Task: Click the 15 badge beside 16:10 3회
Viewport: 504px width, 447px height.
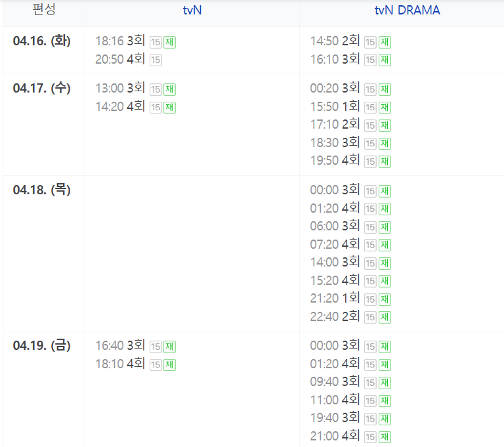Action: pyautogui.click(x=370, y=60)
